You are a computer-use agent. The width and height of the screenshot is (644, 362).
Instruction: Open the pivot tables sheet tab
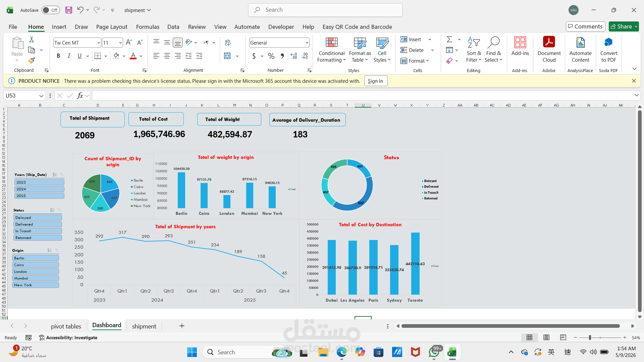(66, 326)
